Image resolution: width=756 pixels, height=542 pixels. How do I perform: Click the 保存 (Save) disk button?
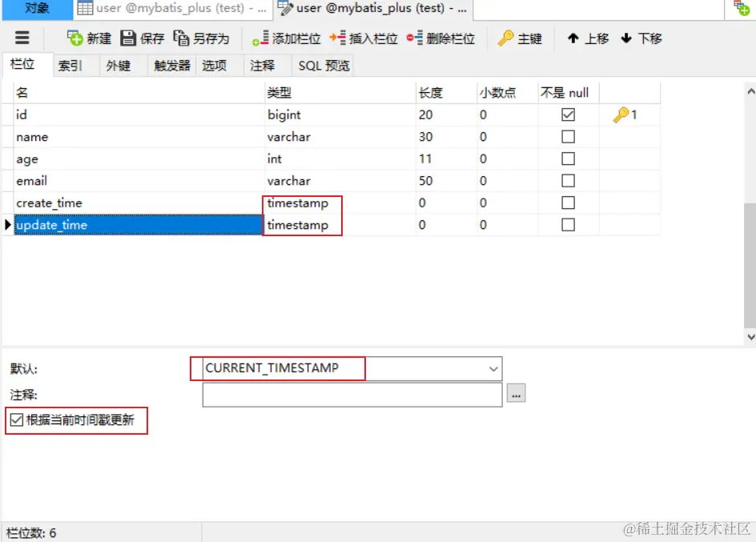point(143,38)
